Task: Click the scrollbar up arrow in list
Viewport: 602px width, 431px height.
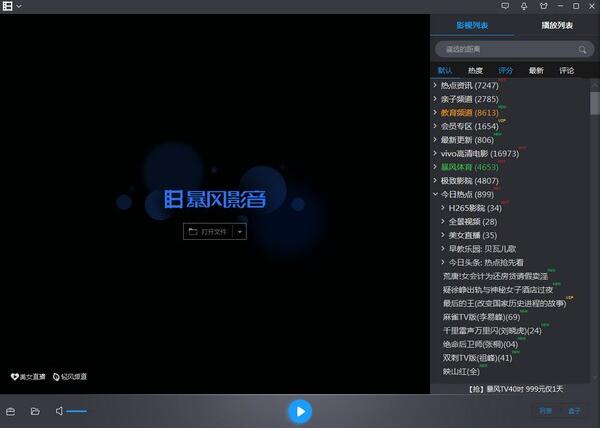Action: point(595,85)
